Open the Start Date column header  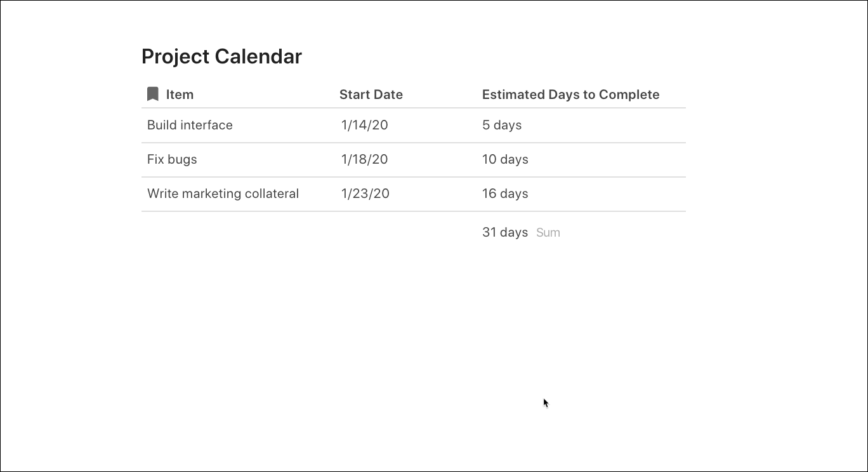[371, 95]
